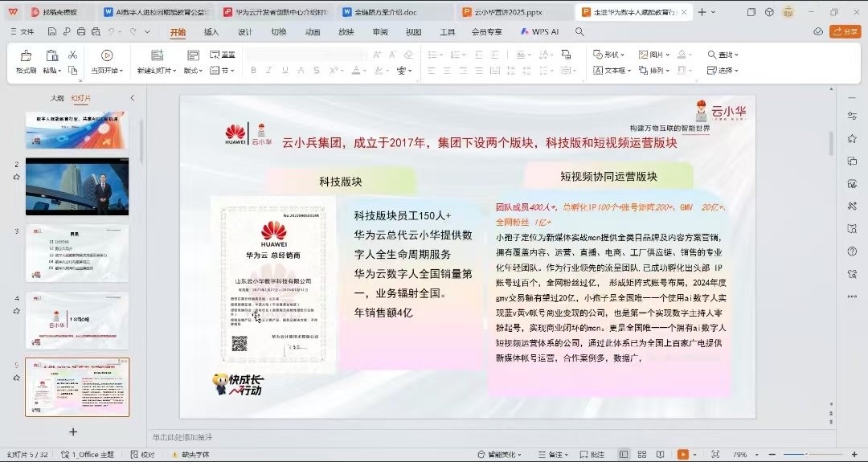Switch to the 云小华宣讲2025.pptx document tab

coord(513,12)
